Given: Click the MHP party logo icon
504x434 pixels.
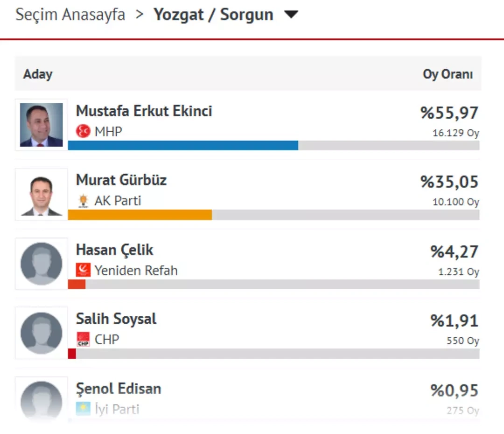Looking at the screenshot, I should click(83, 132).
